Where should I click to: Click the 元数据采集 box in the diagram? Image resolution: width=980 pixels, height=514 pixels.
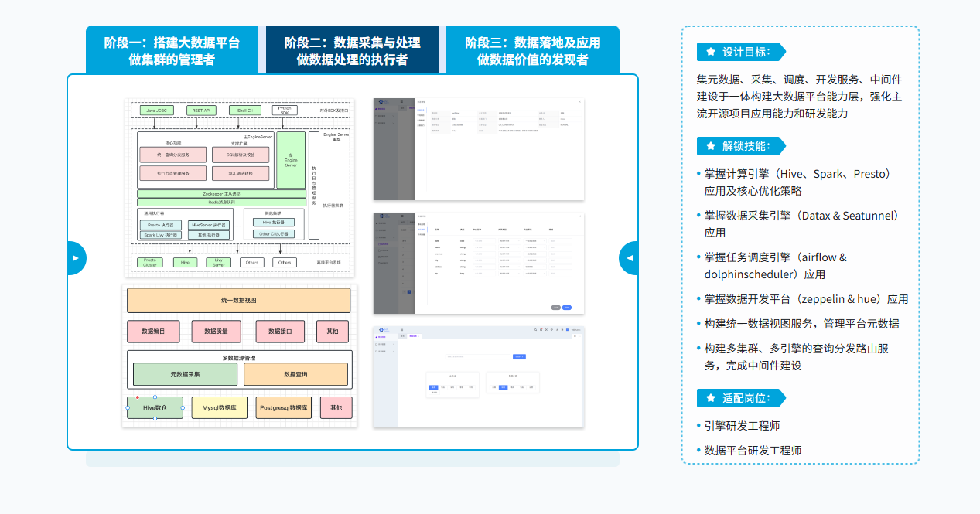point(185,374)
